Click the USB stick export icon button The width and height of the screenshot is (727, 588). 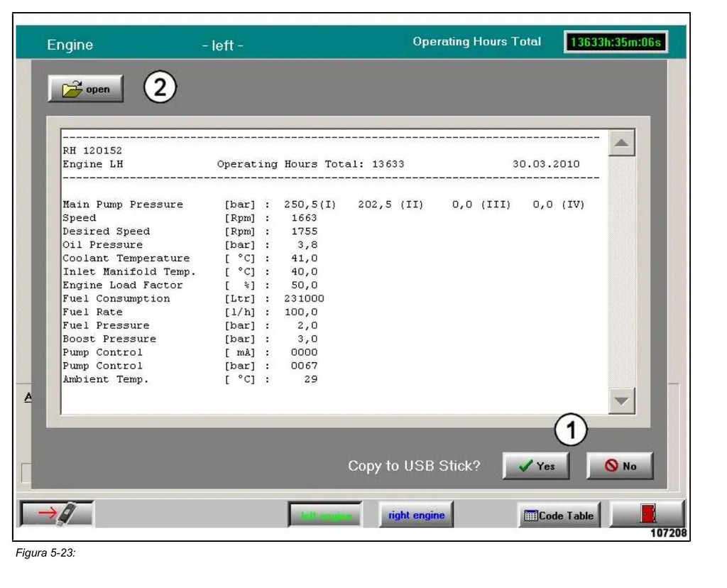[x=57, y=513]
